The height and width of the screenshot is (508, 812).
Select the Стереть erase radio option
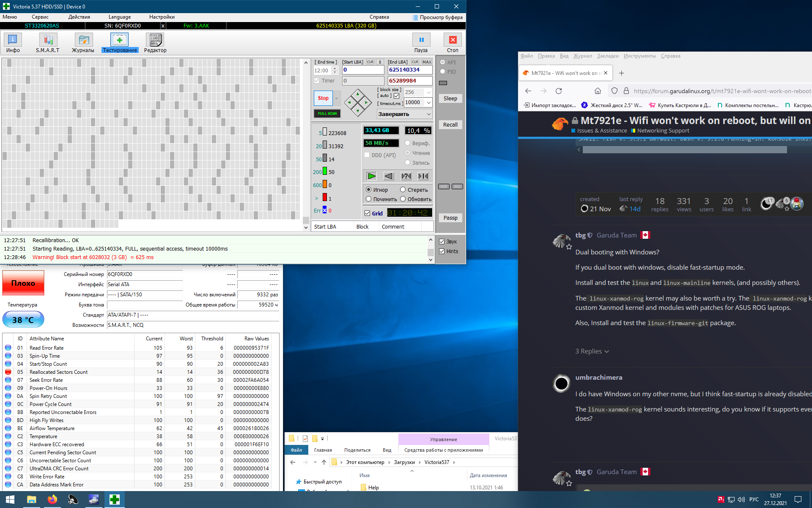click(403, 190)
